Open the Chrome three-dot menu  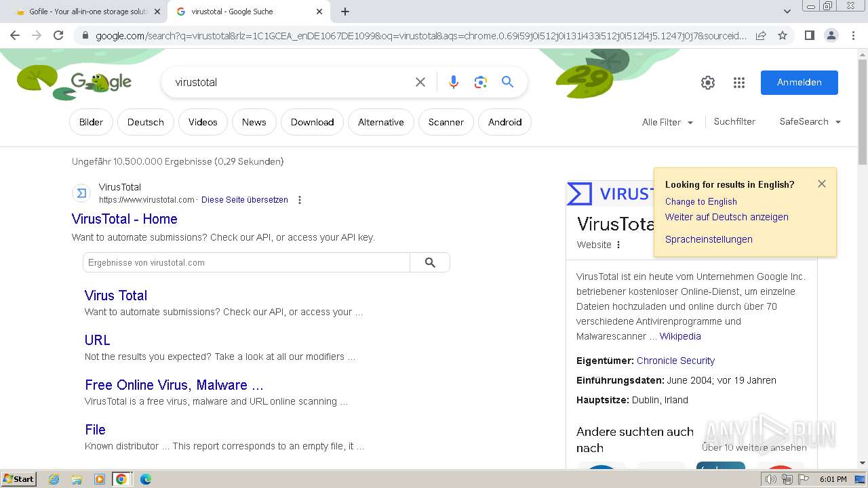852,35
